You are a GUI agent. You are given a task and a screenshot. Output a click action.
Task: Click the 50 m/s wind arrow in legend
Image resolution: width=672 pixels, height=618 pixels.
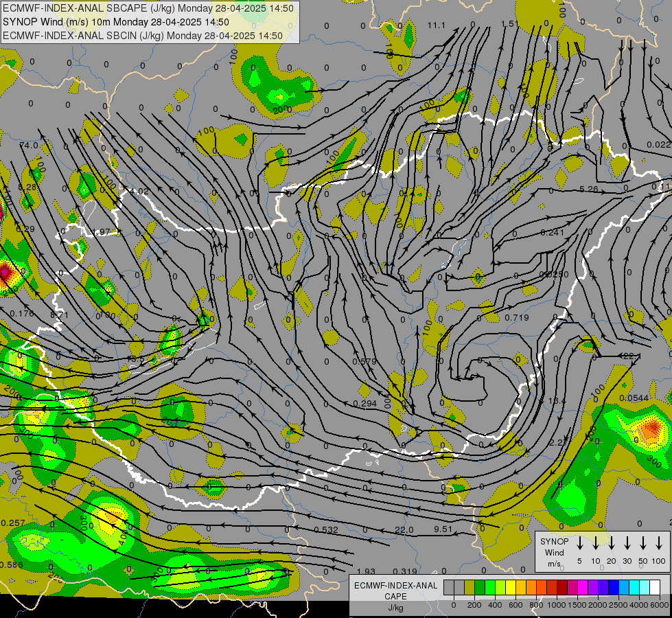point(643,543)
